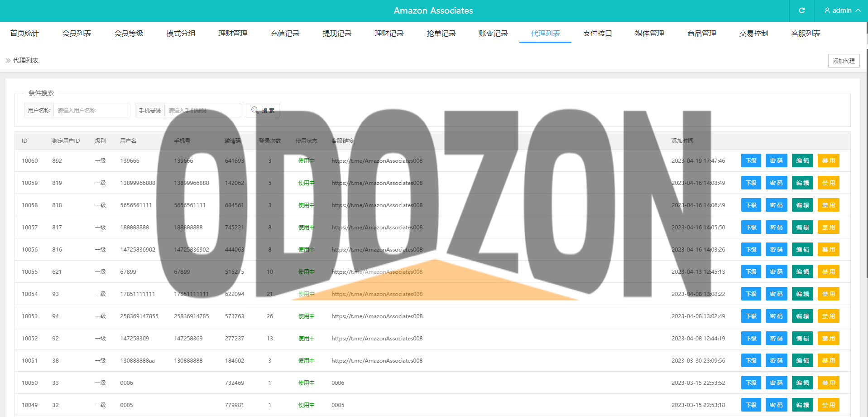
Task: Click the customer link in row 10052
Action: pyautogui.click(x=377, y=339)
